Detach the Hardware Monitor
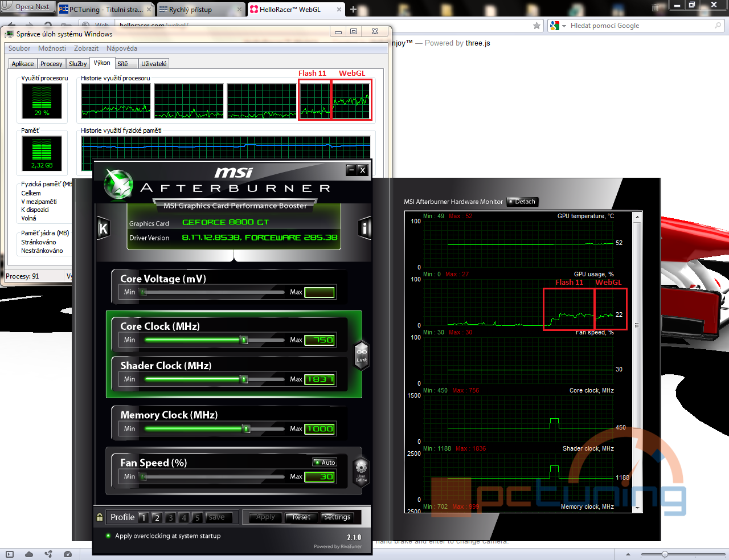This screenshot has width=729, height=560. pyautogui.click(x=522, y=202)
